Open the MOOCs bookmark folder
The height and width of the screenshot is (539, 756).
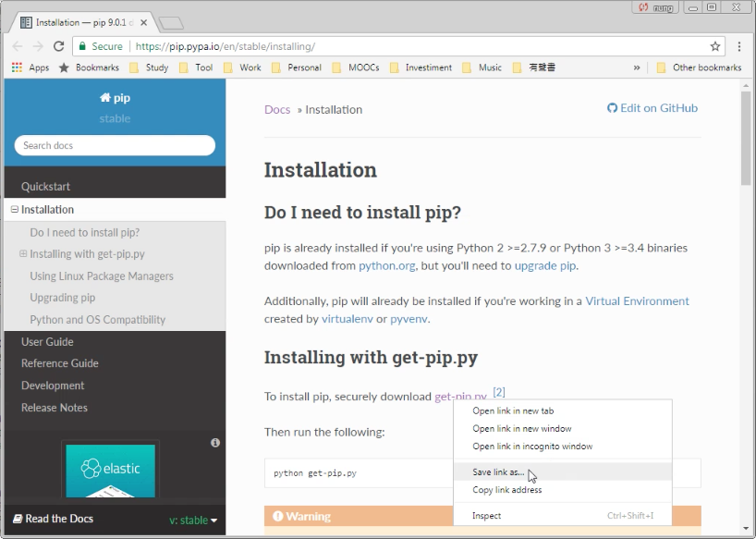click(356, 67)
